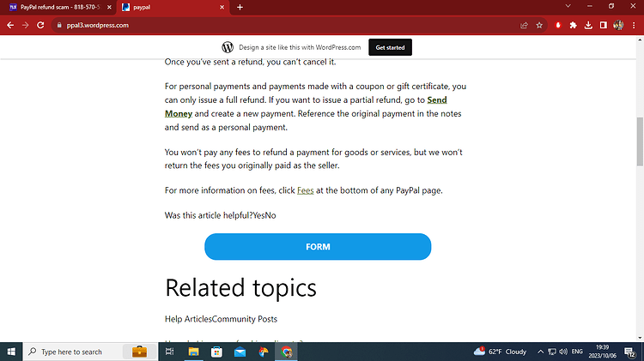Click the taskbar search box
The image size is (644, 361).
point(90,352)
